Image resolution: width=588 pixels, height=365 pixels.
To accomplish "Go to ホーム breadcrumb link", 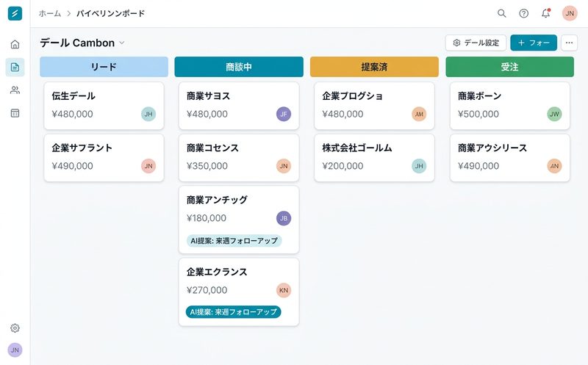I will 50,13.
